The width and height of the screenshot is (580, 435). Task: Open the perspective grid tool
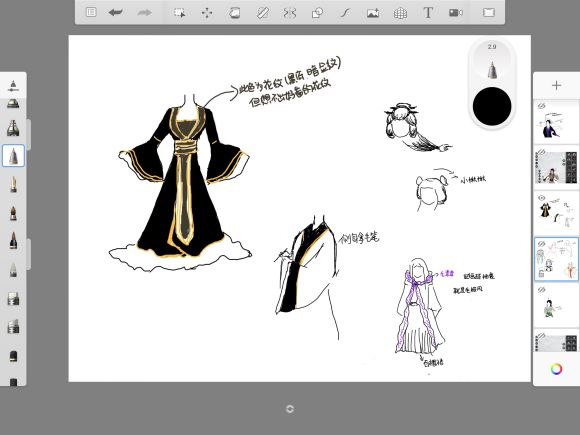point(400,13)
